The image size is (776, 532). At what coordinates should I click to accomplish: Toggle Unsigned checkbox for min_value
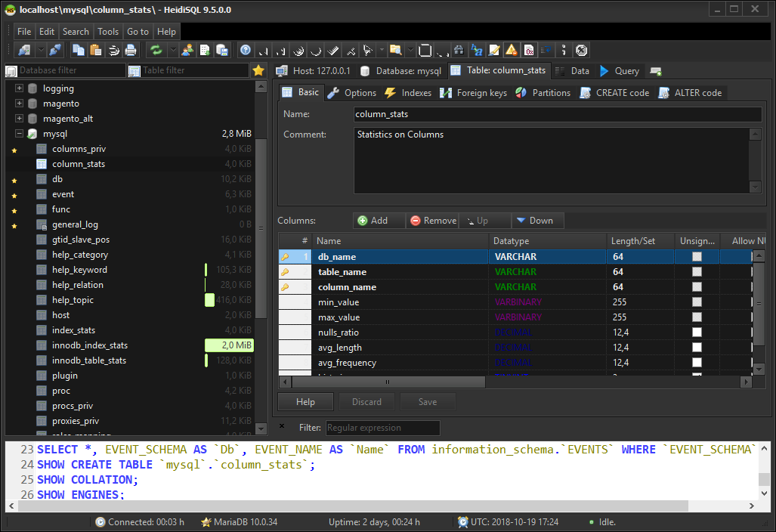coord(697,302)
